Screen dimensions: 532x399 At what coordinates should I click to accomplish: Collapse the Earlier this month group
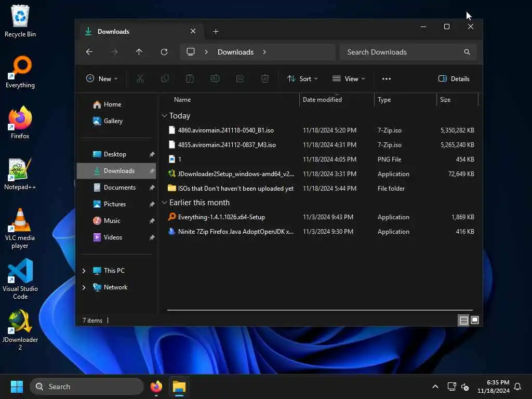coord(164,203)
